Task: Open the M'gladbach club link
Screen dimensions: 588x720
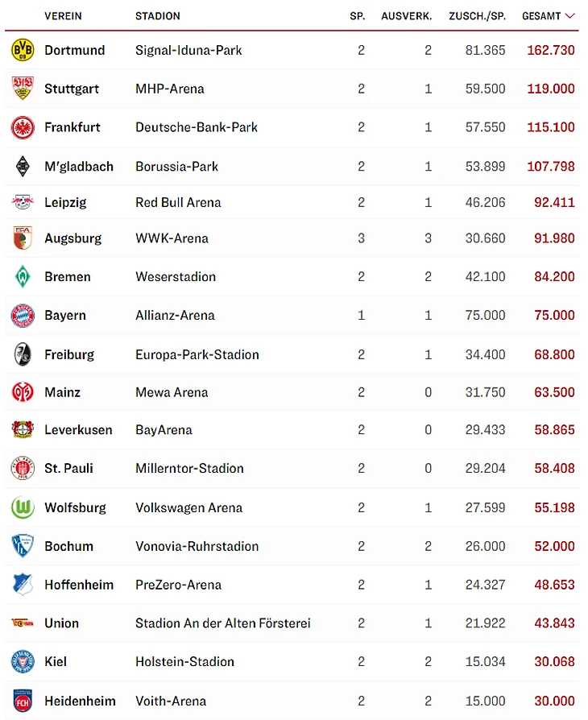Action: (x=79, y=167)
